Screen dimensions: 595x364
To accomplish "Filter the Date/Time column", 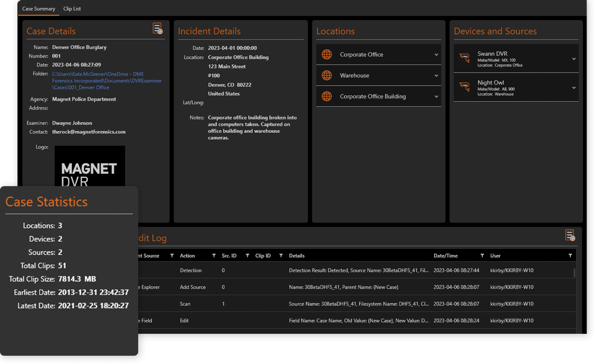I will (482, 256).
